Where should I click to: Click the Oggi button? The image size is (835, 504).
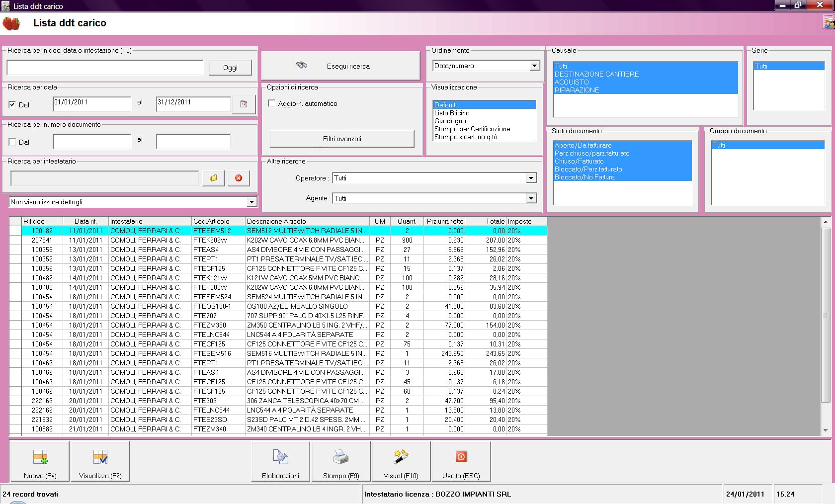point(230,68)
